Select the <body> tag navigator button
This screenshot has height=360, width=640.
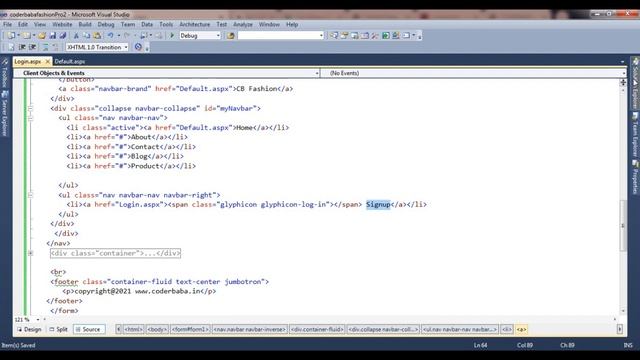tap(157, 329)
